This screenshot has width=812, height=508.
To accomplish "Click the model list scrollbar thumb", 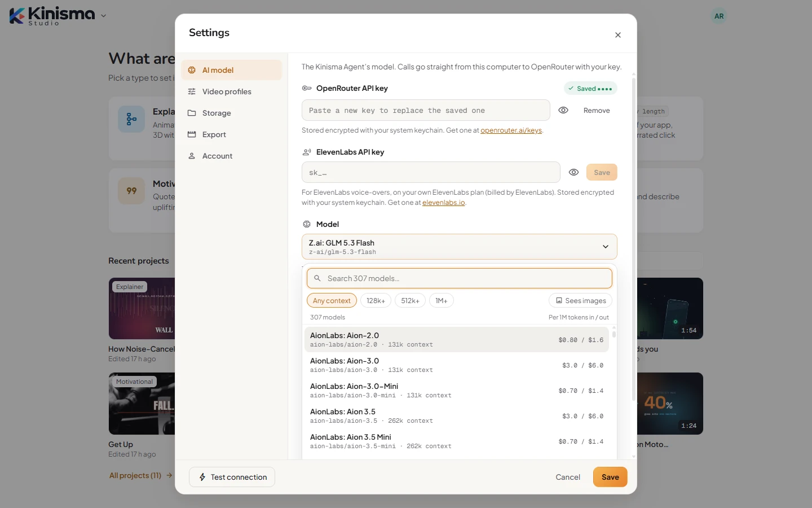I will pos(614,332).
